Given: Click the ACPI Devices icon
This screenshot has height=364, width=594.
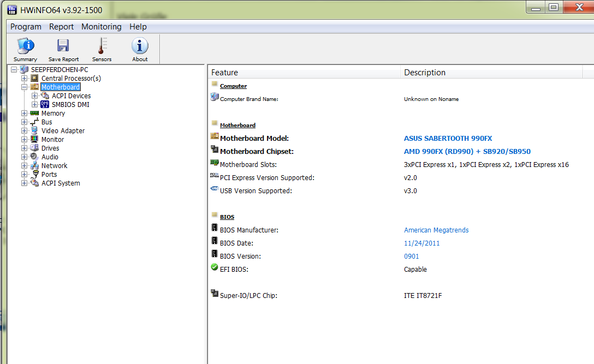Looking at the screenshot, I should pos(45,96).
